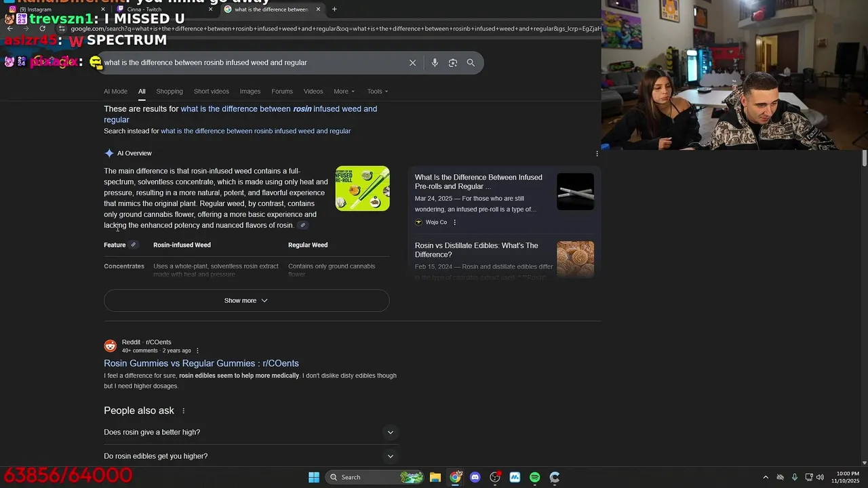Image resolution: width=868 pixels, height=488 pixels.
Task: Reload the Google search page
Action: [x=42, y=28]
